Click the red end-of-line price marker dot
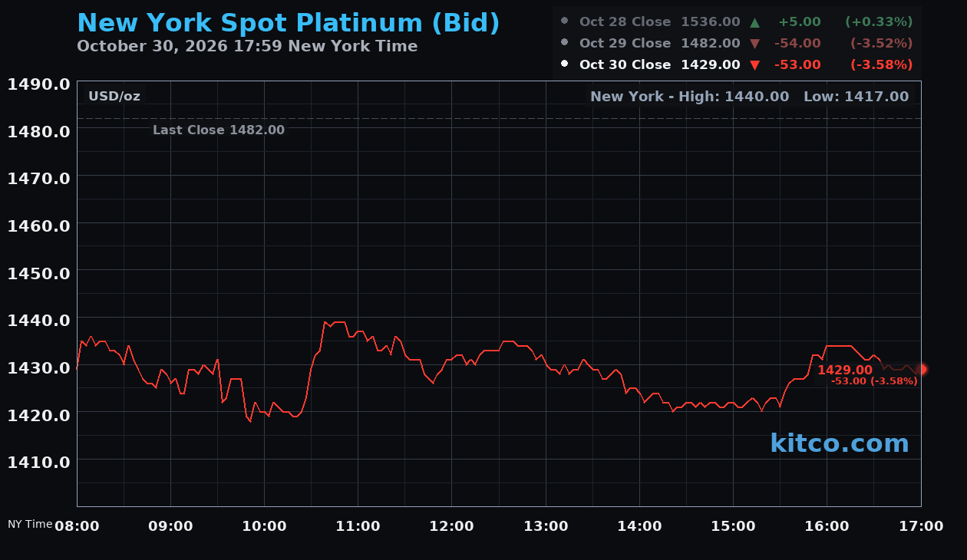The image size is (967, 560). [922, 369]
